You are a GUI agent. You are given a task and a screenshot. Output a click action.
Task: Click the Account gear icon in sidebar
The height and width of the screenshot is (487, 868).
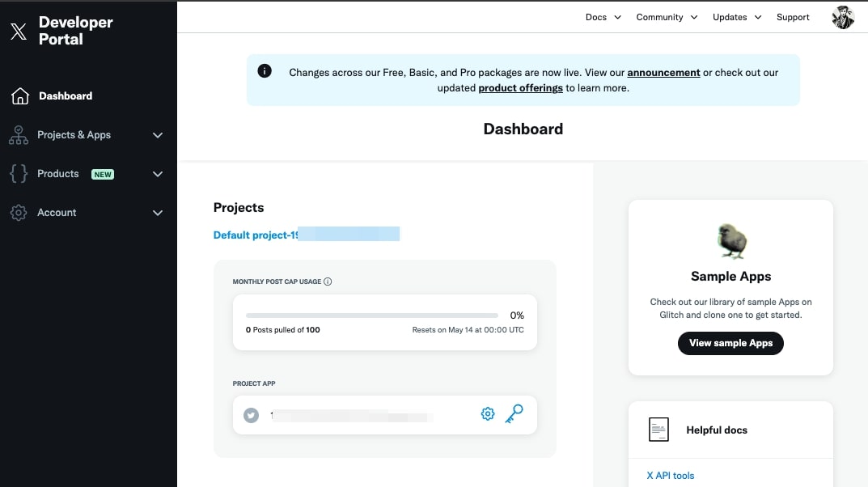click(x=19, y=213)
